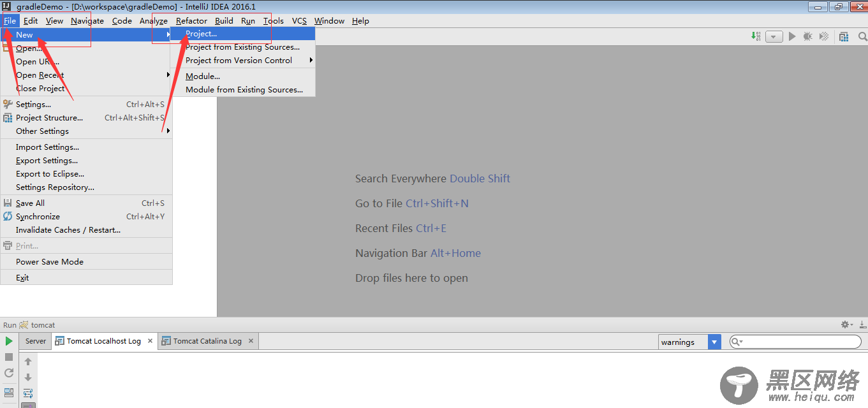This screenshot has height=408, width=868.
Task: Select Save All in File menu
Action: 86,203
